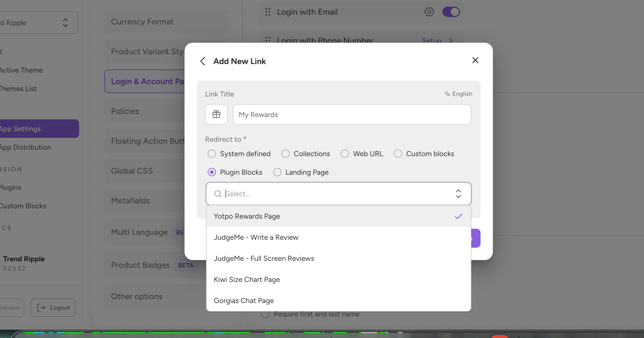Open Setup link for phone login
Screen dimensions: 644x338
click(432, 40)
